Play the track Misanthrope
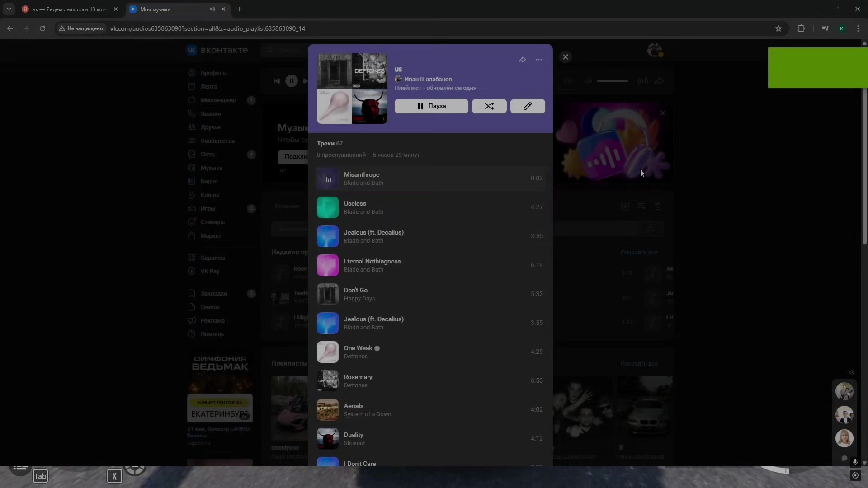868x488 pixels. 431,178
